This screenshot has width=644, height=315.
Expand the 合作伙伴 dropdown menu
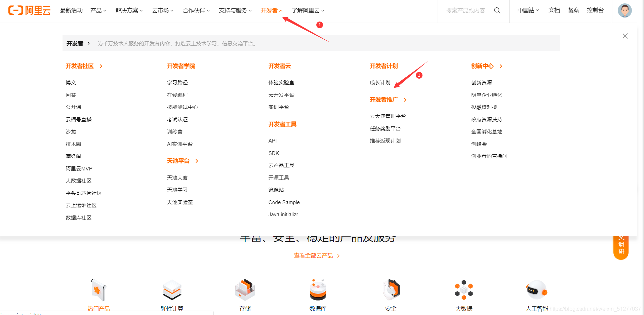coord(196,10)
